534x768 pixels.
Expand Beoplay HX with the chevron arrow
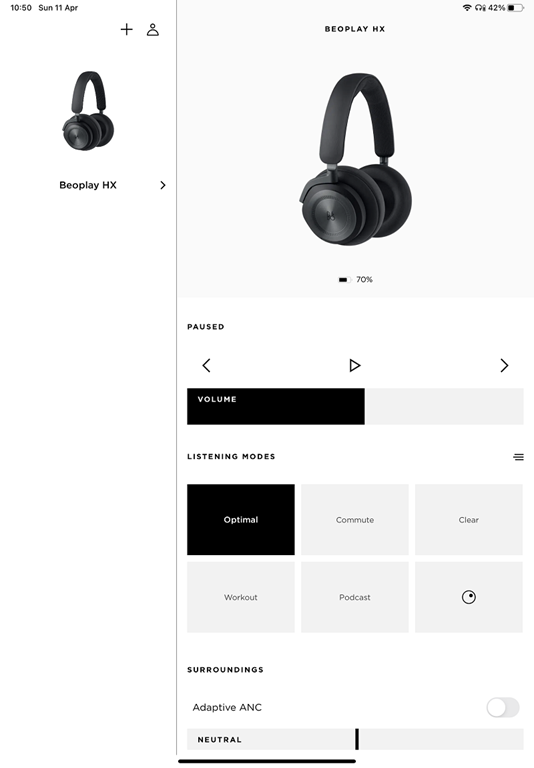pos(163,185)
